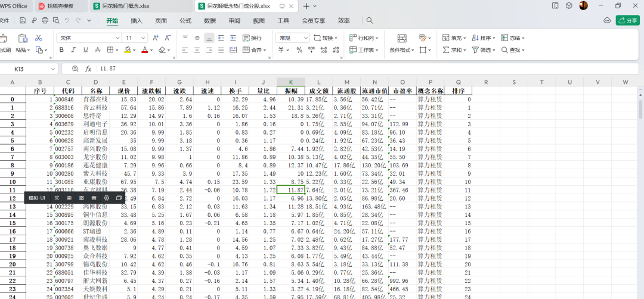
Task: Open number format 常规 dropdown
Action: click(x=306, y=38)
